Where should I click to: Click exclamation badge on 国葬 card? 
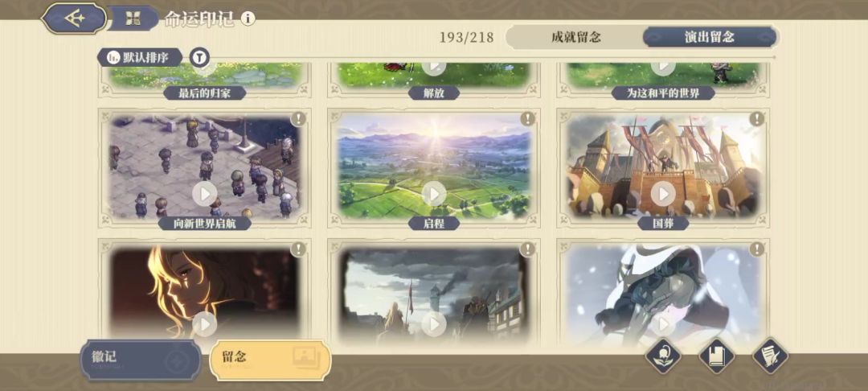757,118
